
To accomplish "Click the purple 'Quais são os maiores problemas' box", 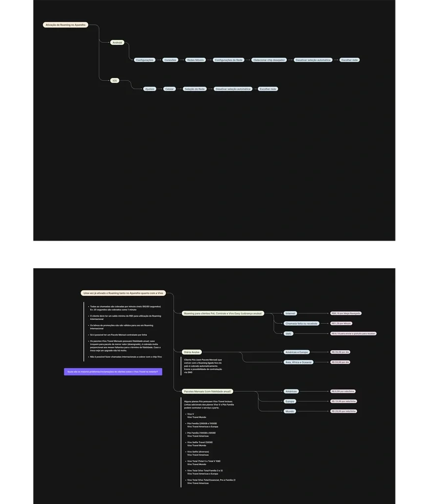I will 113,372.
